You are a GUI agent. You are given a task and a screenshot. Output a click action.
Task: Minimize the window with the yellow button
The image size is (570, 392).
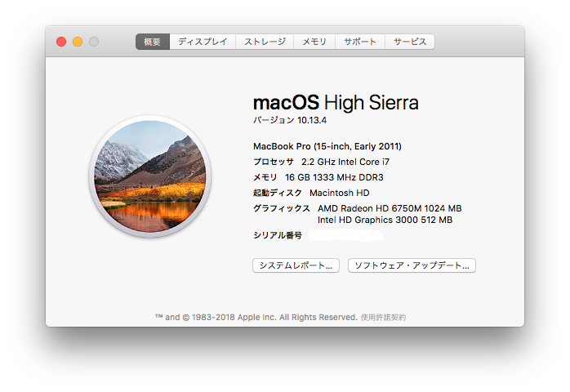pos(78,42)
